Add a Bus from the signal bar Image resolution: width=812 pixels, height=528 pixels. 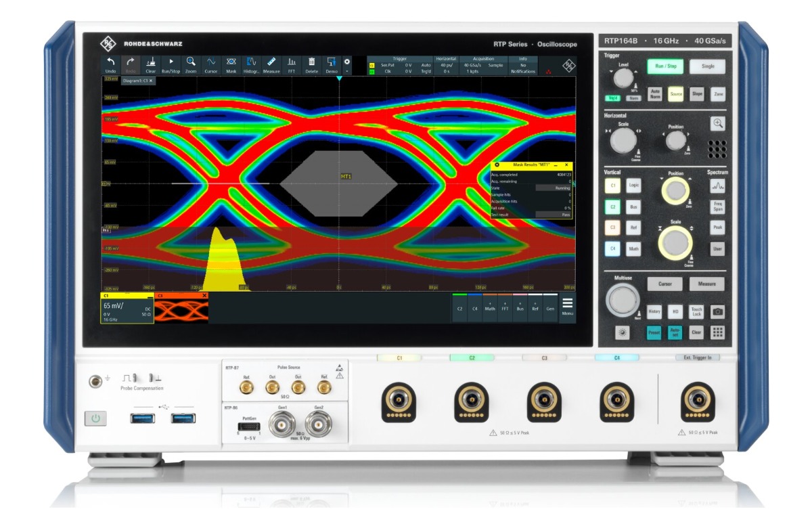point(520,307)
